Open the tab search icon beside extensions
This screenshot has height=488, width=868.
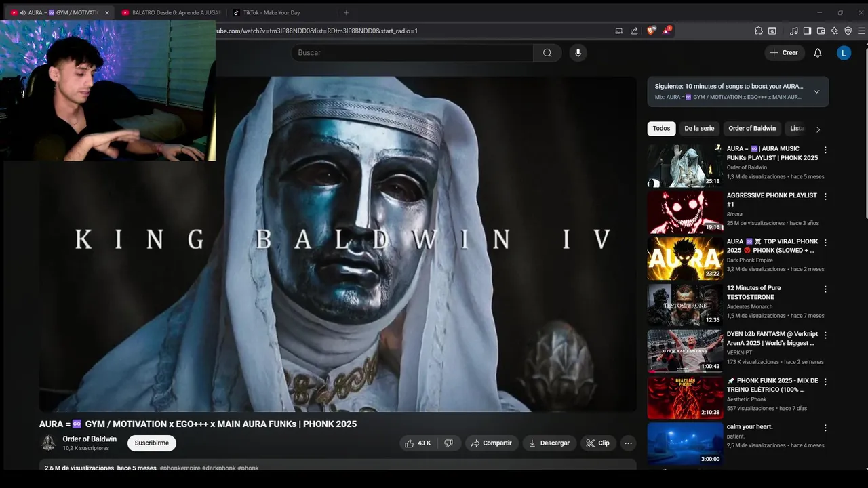point(772,30)
